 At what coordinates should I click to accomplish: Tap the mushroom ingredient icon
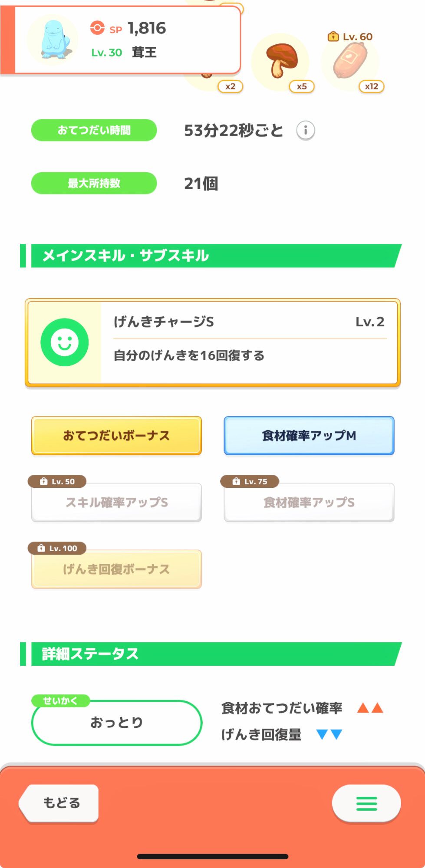tap(281, 61)
